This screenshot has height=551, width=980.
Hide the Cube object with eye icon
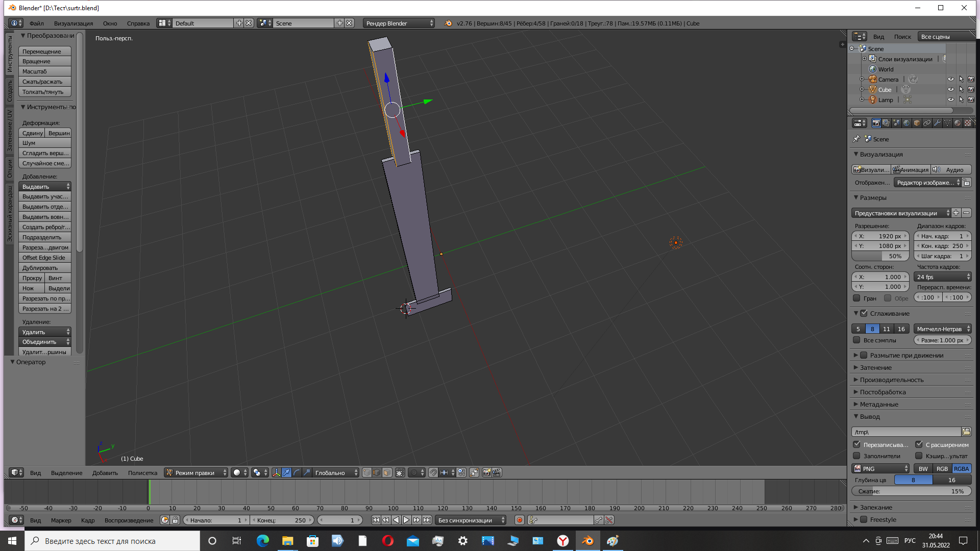[x=950, y=89]
